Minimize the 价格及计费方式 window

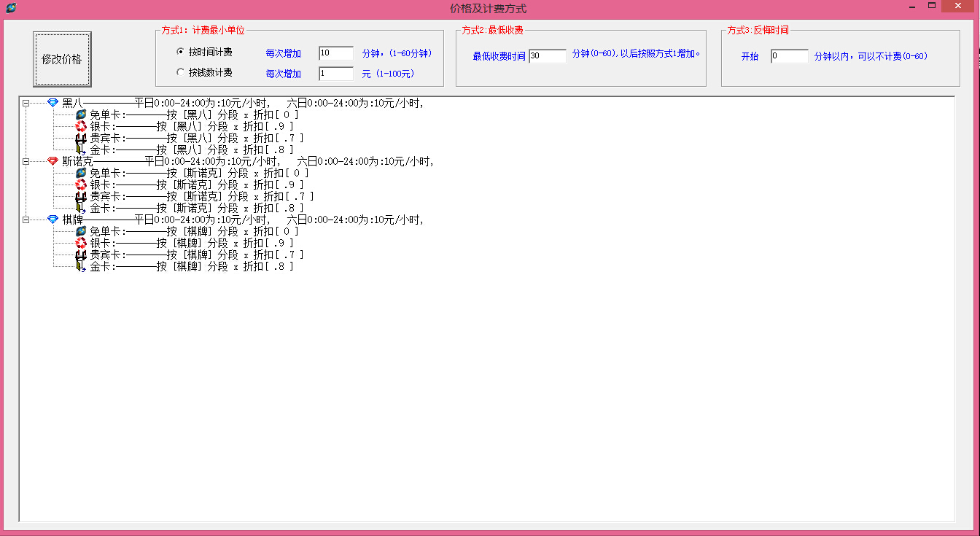(x=912, y=7)
